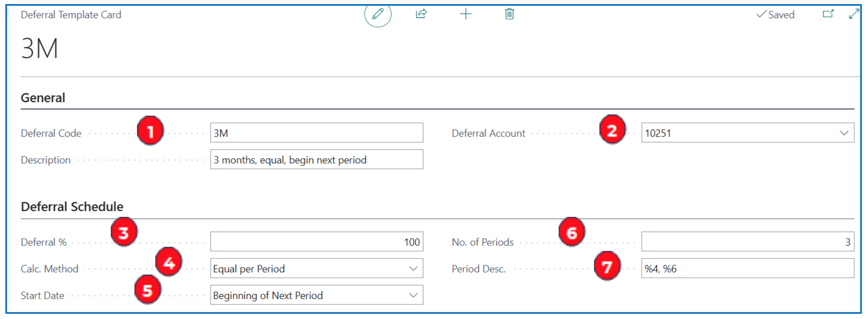Screen dimensions: 868x319
Task: Click the red callout marker number 1
Action: 150,131
